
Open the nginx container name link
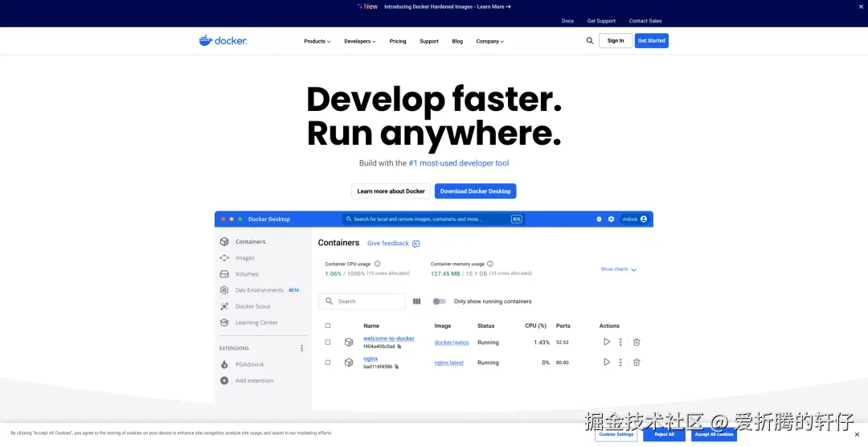click(371, 359)
